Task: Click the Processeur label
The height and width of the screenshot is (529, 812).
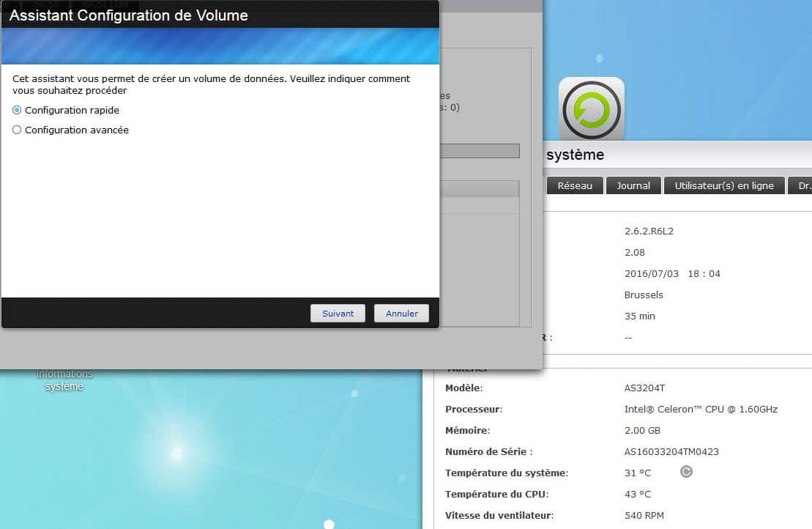Action: pos(473,410)
